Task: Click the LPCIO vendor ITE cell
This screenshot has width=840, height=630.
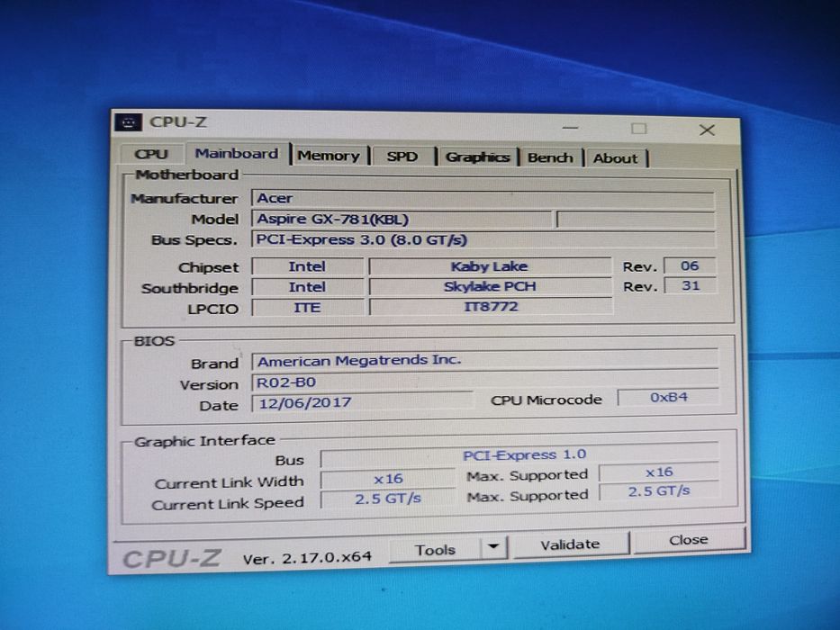Action: pyautogui.click(x=308, y=308)
